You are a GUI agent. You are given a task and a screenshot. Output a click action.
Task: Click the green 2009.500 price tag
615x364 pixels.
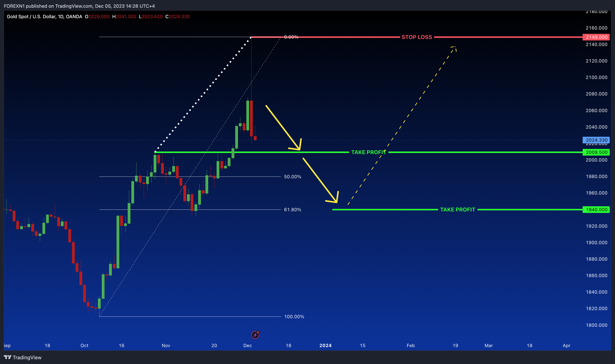coord(596,152)
